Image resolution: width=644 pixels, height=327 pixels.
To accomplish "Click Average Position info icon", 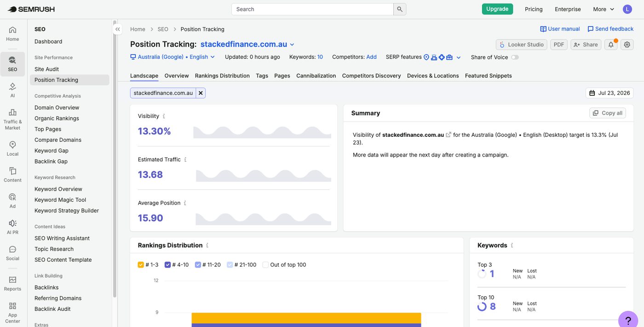I will (x=185, y=203).
